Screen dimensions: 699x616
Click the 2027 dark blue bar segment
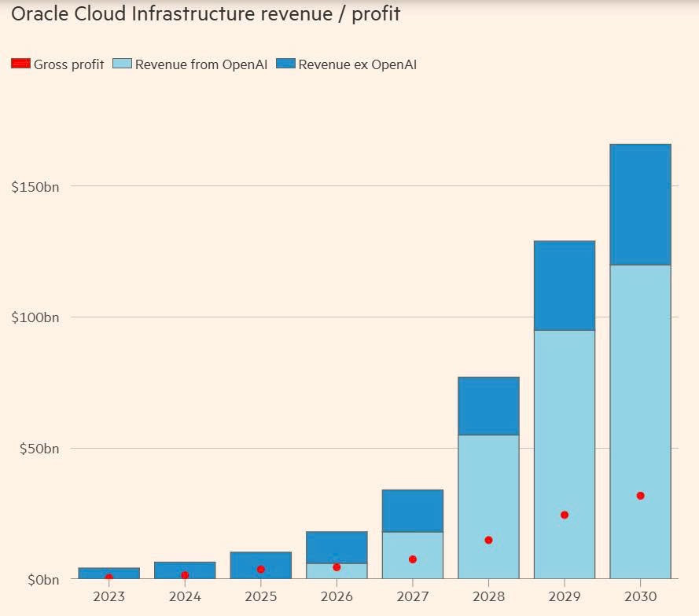click(x=413, y=511)
